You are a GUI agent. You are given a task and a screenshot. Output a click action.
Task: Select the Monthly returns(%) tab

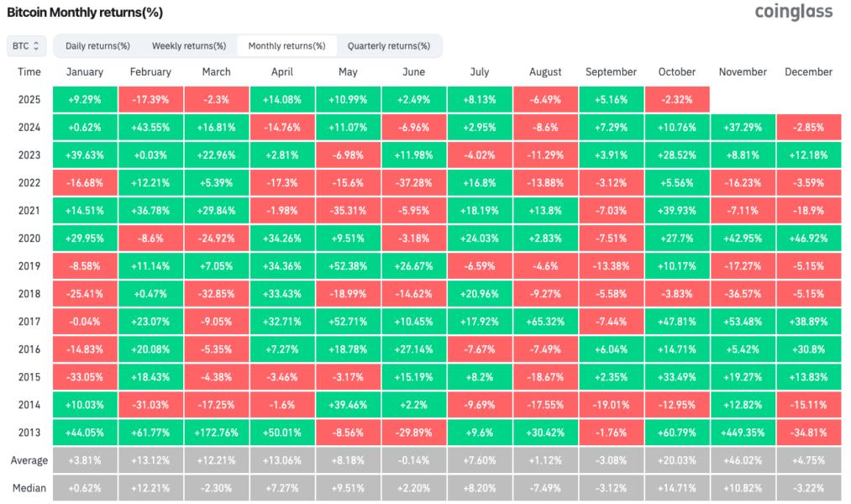(289, 45)
